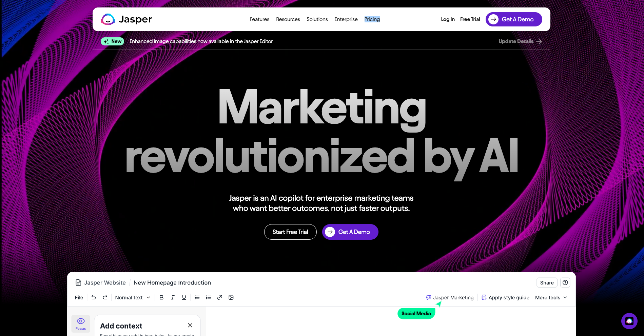Image resolution: width=644 pixels, height=336 pixels.
Task: Click the Start Free Trial button
Action: click(x=290, y=232)
